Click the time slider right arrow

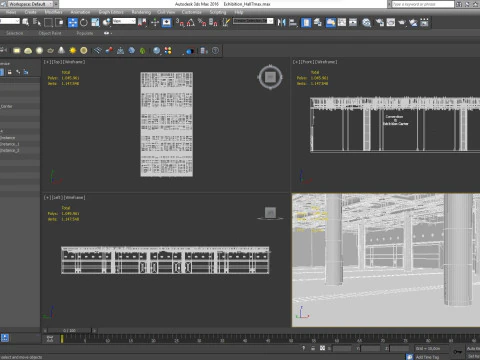pos(94,330)
